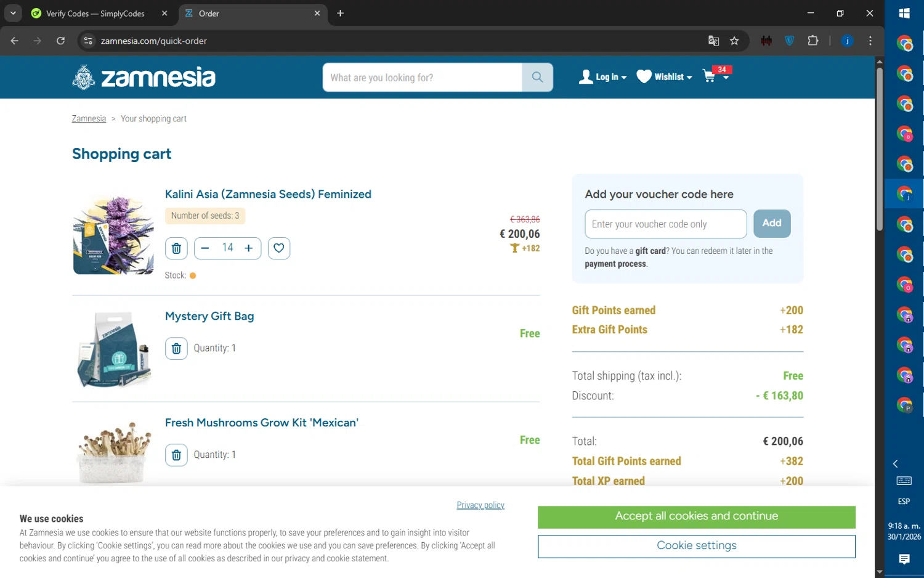Open Chrome three-dot menu
Viewport: 924px width, 578px height.
870,41
